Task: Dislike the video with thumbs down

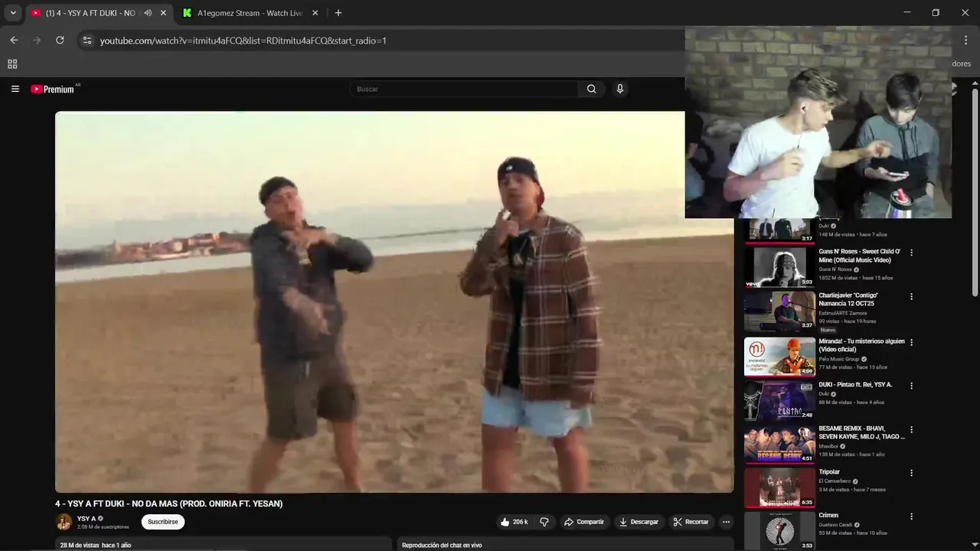Action: tap(544, 522)
